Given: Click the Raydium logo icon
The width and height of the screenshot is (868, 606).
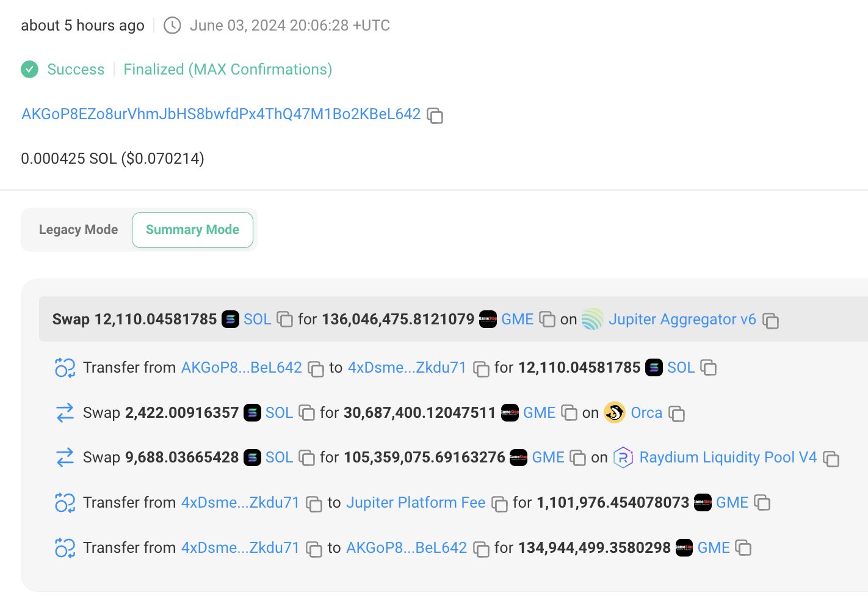Looking at the screenshot, I should click(623, 458).
